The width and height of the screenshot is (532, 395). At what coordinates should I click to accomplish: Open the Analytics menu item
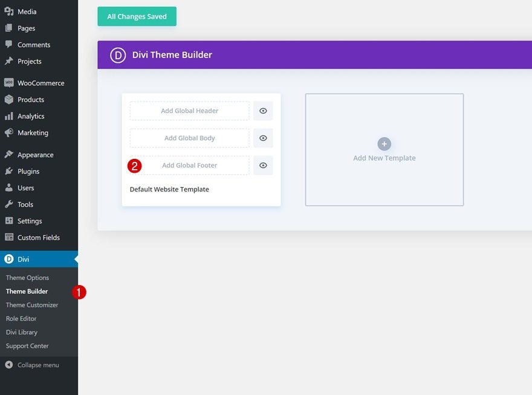click(39, 117)
